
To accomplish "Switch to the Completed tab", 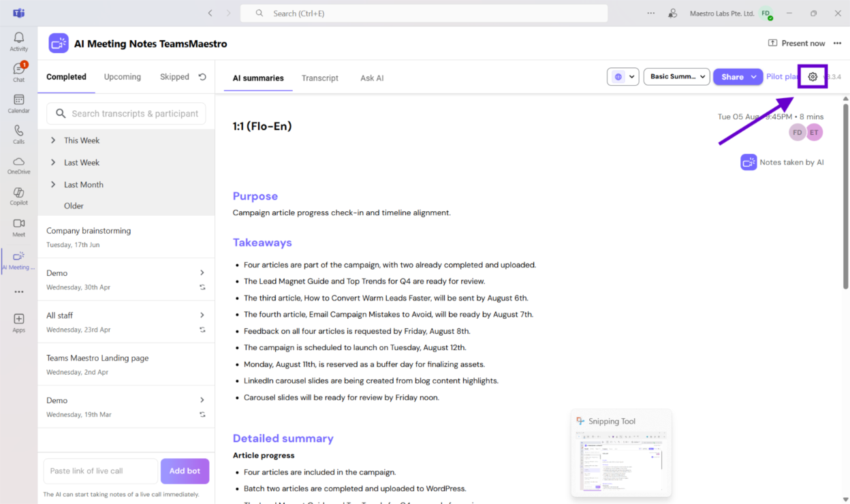I will (66, 77).
